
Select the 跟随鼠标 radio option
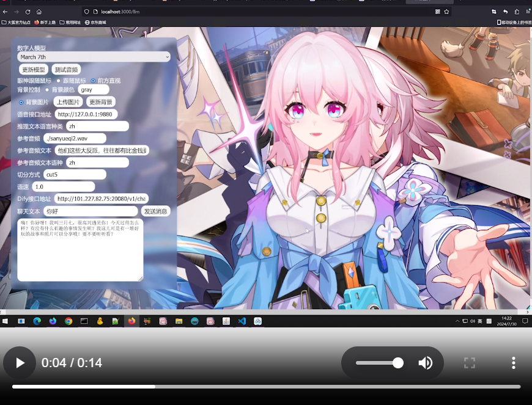[x=58, y=81]
